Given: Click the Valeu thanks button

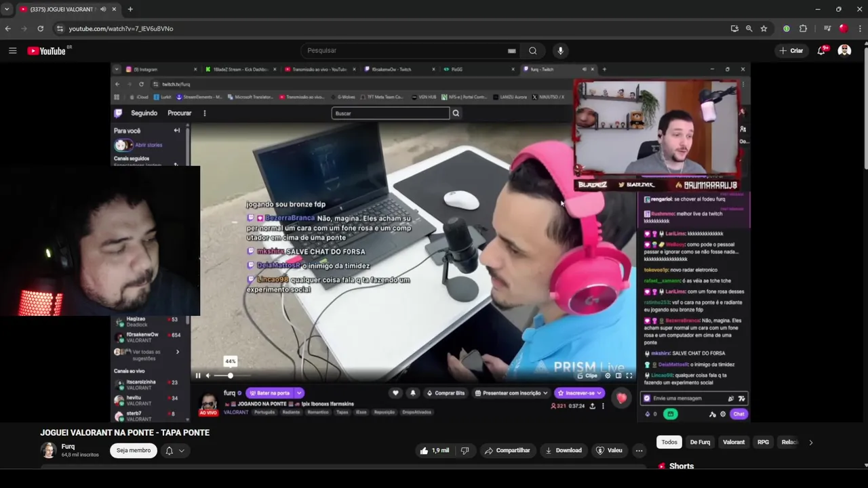Looking at the screenshot, I should (608, 451).
